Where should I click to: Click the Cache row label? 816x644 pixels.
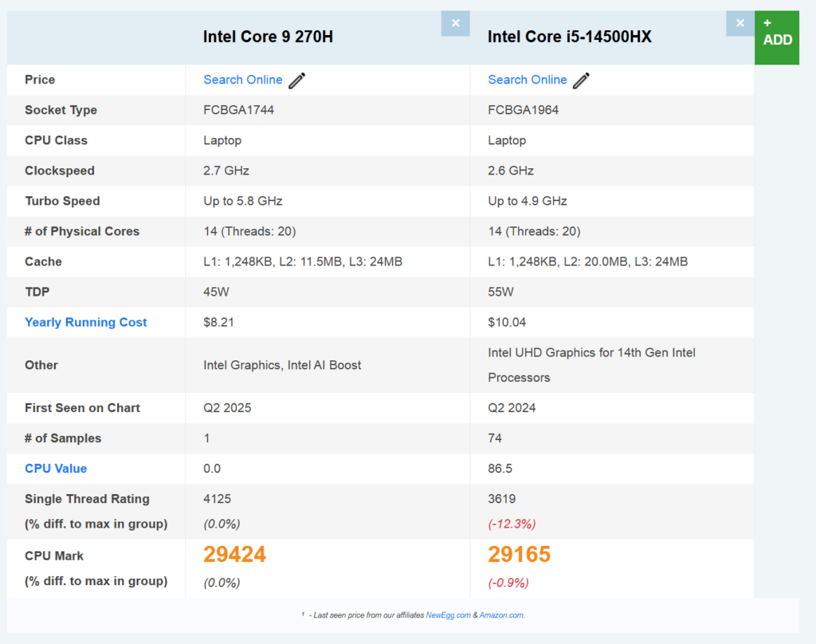pyautogui.click(x=43, y=262)
